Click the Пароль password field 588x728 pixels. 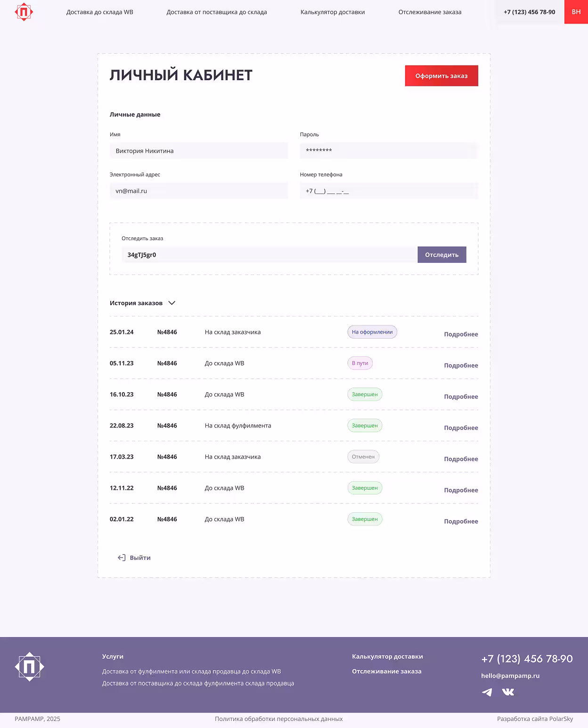click(x=389, y=151)
